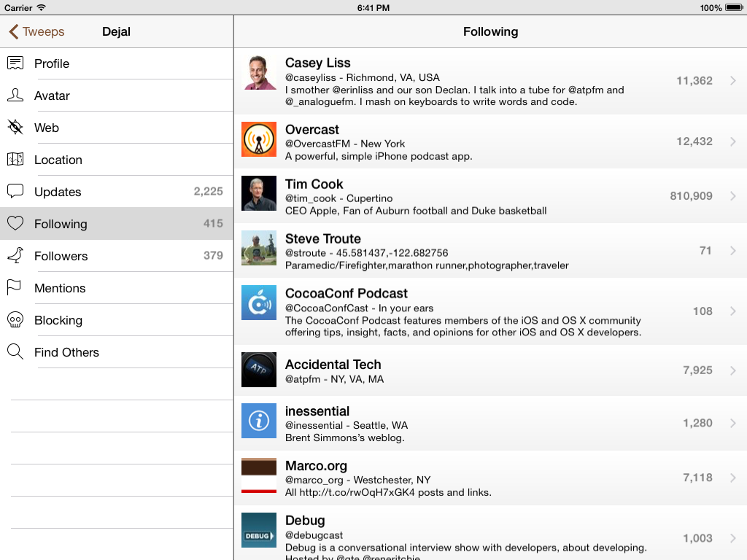
Task: Show the Updates list
Action: click(117, 192)
